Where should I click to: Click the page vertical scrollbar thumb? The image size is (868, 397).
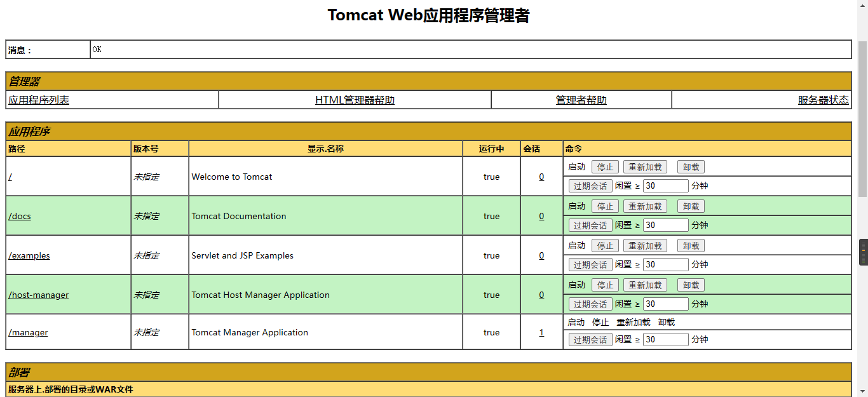(x=862, y=119)
